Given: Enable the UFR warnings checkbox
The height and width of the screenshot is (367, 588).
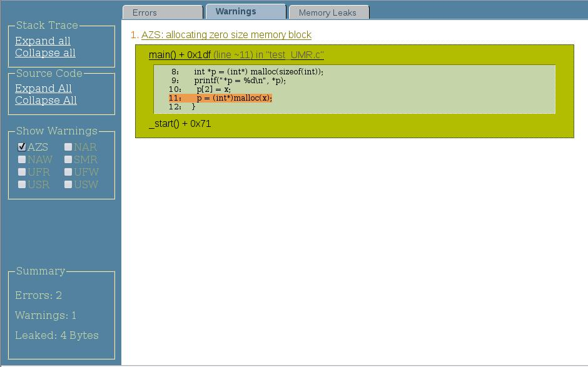Looking at the screenshot, I should [22, 172].
